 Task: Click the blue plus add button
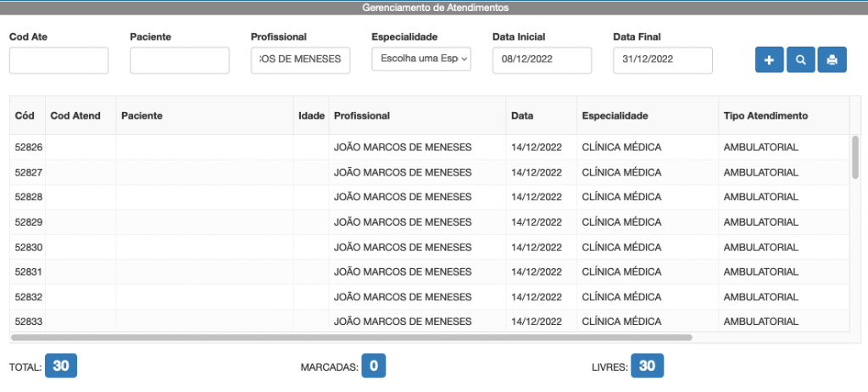click(769, 60)
